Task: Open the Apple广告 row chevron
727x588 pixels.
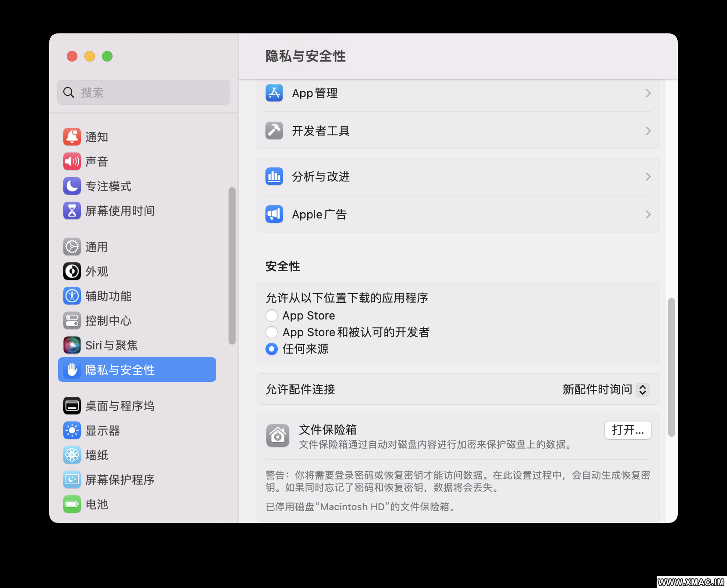Action: (648, 214)
